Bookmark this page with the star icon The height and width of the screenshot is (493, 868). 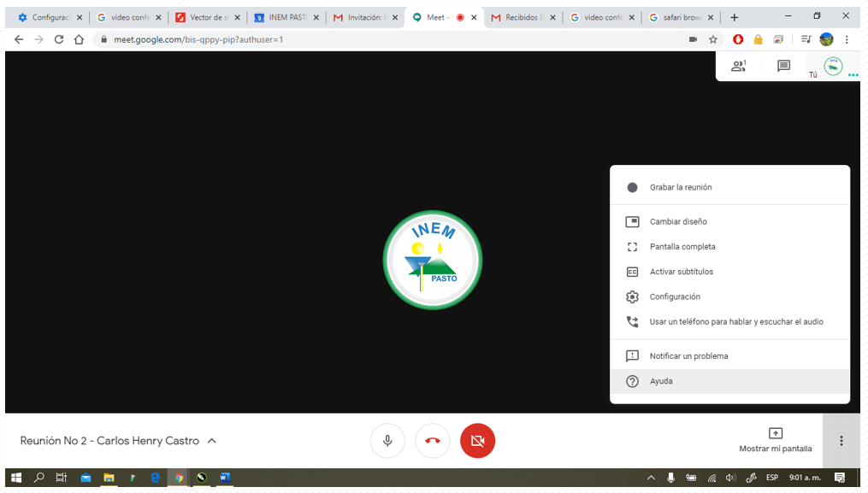[x=713, y=39]
